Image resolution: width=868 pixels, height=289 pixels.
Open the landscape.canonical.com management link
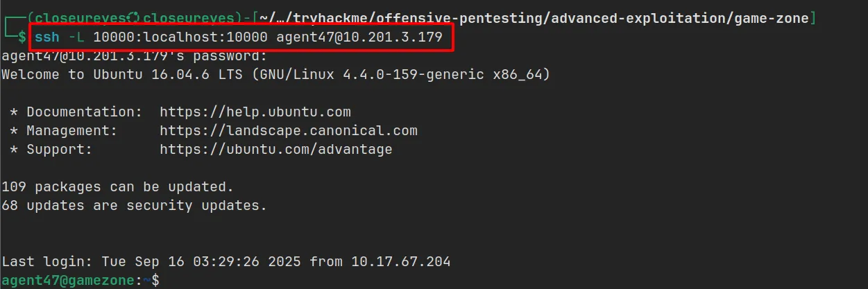point(288,130)
